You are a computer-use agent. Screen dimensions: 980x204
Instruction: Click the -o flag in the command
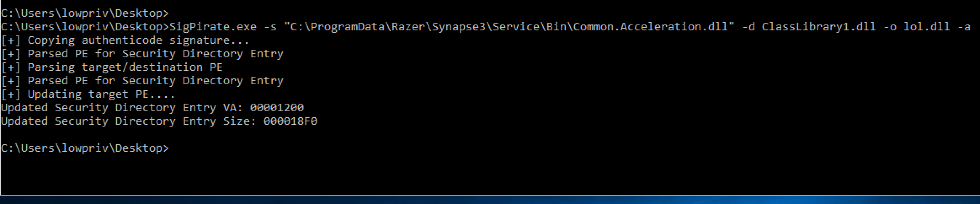889,27
